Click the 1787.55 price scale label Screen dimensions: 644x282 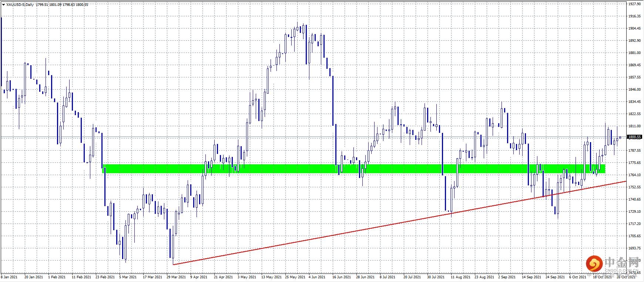point(634,151)
